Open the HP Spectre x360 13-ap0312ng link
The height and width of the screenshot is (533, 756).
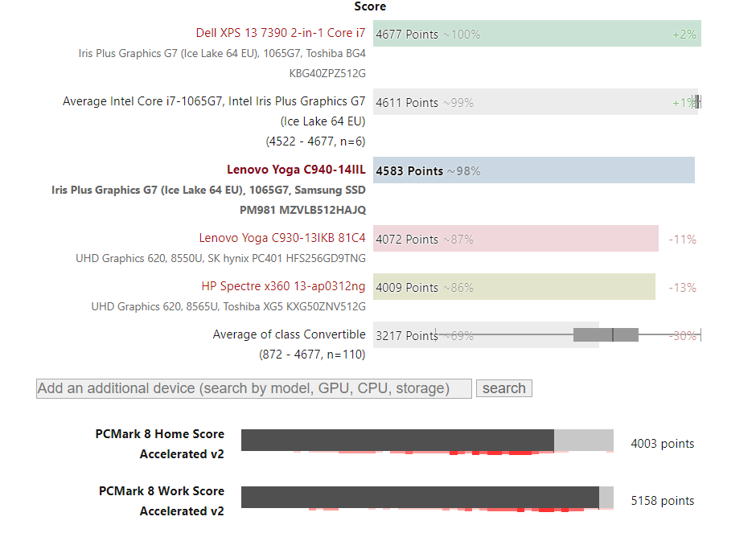pyautogui.click(x=283, y=285)
